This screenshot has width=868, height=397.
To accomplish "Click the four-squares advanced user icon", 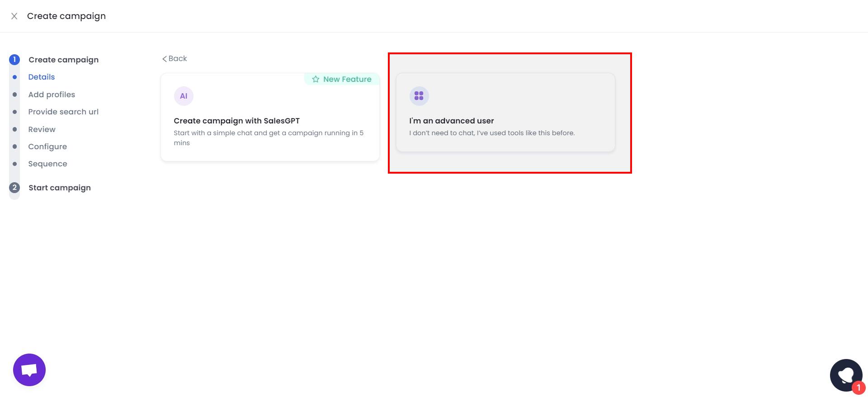I will [419, 96].
